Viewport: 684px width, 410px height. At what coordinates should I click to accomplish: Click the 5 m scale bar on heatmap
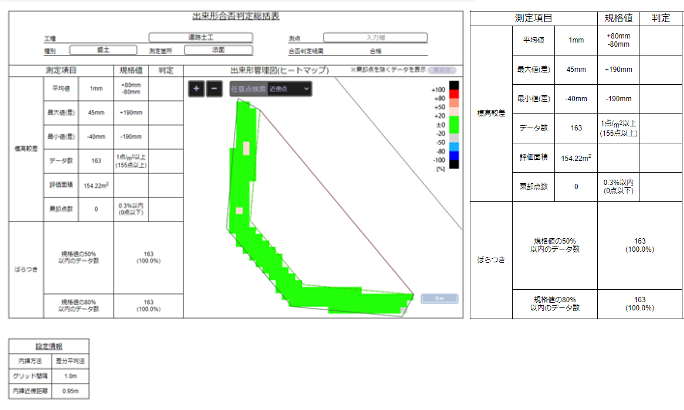coord(440,298)
